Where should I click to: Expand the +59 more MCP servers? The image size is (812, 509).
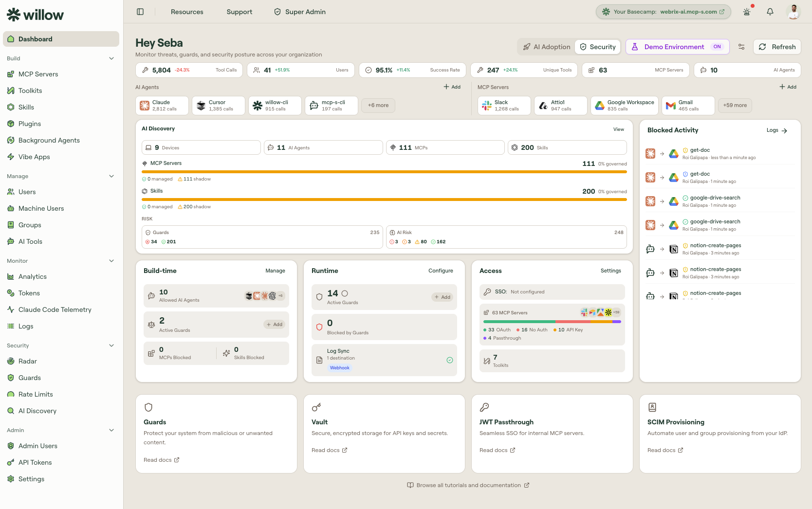(x=735, y=106)
